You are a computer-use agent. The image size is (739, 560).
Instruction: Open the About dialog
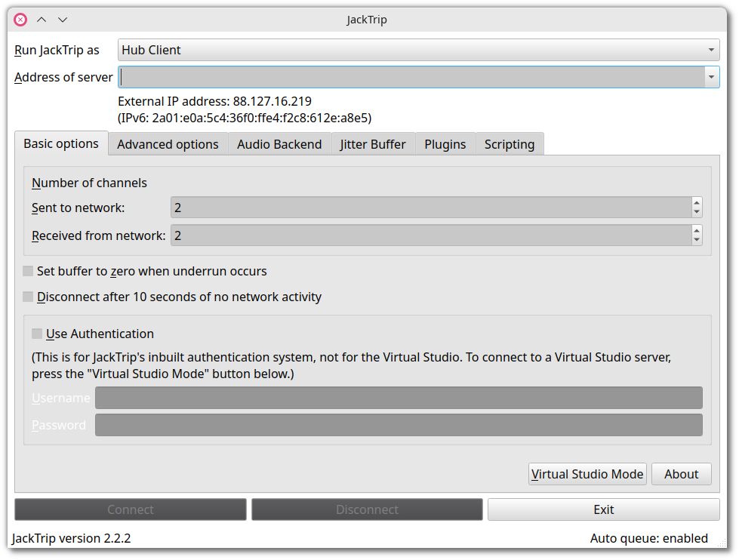point(681,474)
